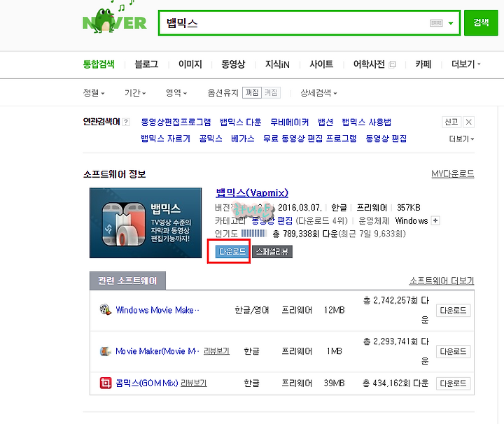
Task: Click the Windows Movie Maker icon
Action: tap(106, 310)
